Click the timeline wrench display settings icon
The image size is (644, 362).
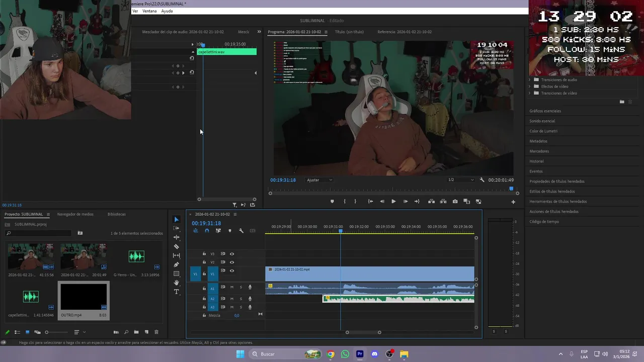[241, 231]
